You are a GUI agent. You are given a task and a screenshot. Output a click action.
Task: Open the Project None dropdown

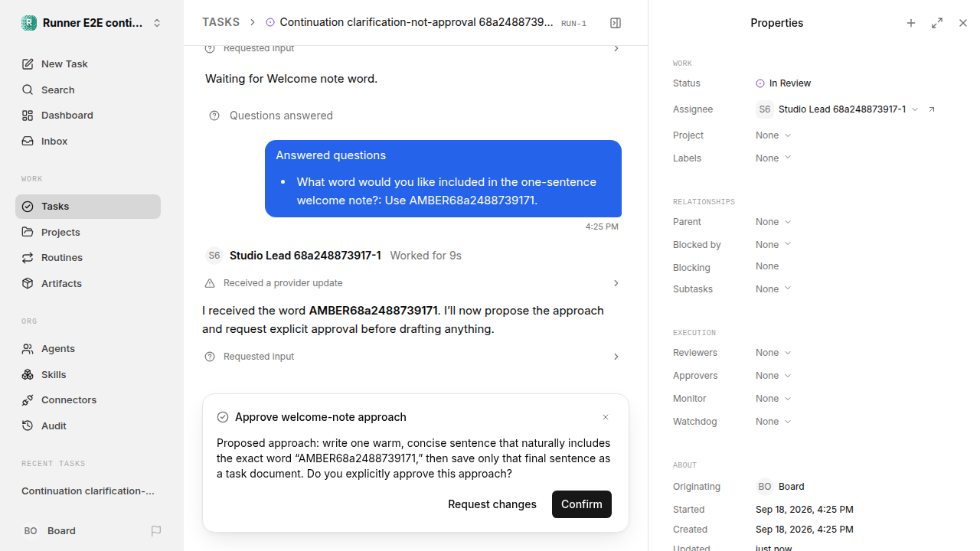pos(773,135)
